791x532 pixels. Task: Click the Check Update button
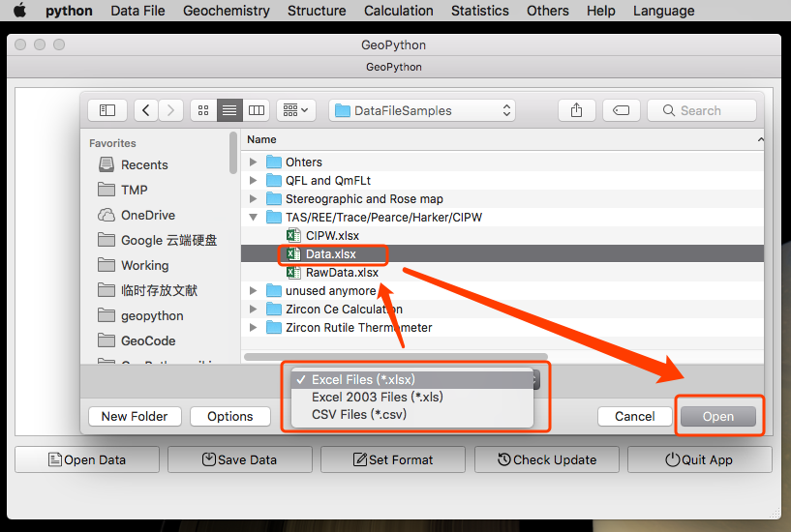pyautogui.click(x=547, y=459)
